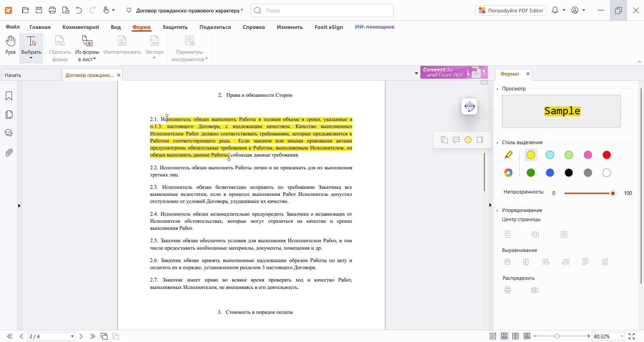644x342 pixels.
Task: Click Попробуйте PDF Editor button
Action: point(511,10)
